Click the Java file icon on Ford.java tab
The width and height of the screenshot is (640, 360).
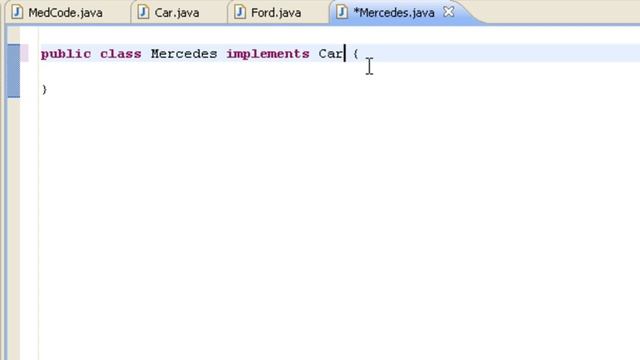(x=240, y=12)
